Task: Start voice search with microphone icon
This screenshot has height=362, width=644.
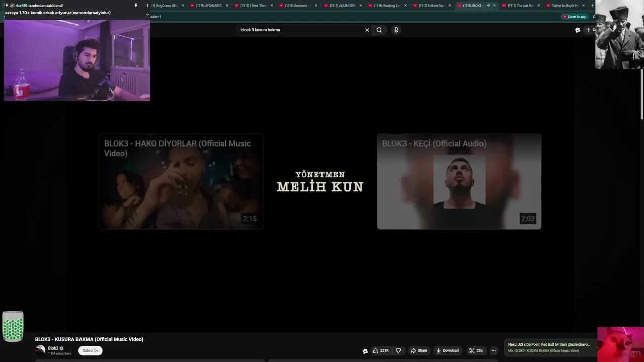Action: (x=396, y=30)
